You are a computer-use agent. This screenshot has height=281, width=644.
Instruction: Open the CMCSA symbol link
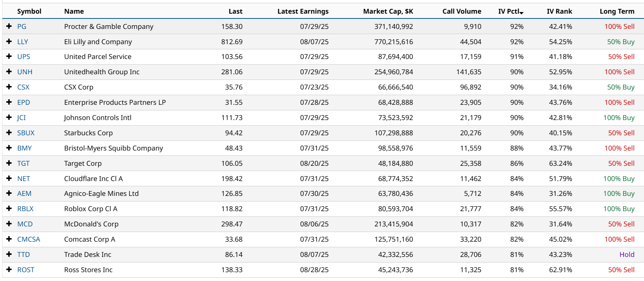28,239
